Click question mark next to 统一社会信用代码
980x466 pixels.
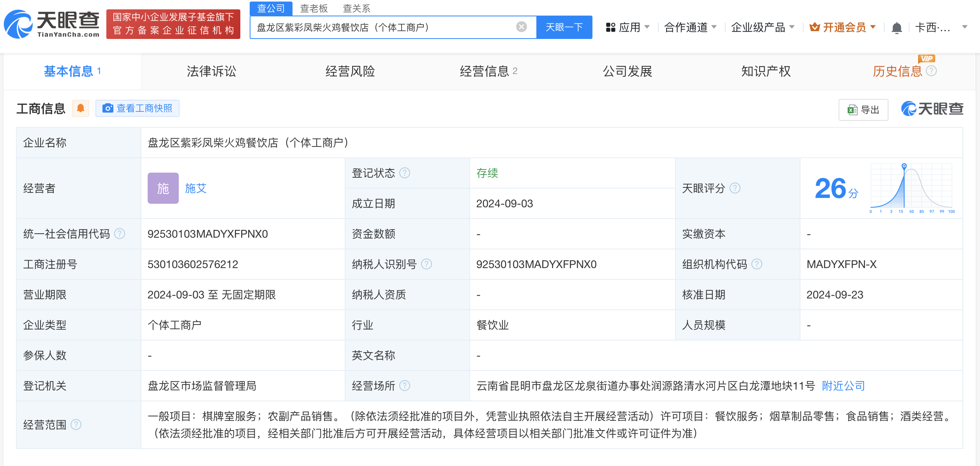pyautogui.click(x=120, y=234)
